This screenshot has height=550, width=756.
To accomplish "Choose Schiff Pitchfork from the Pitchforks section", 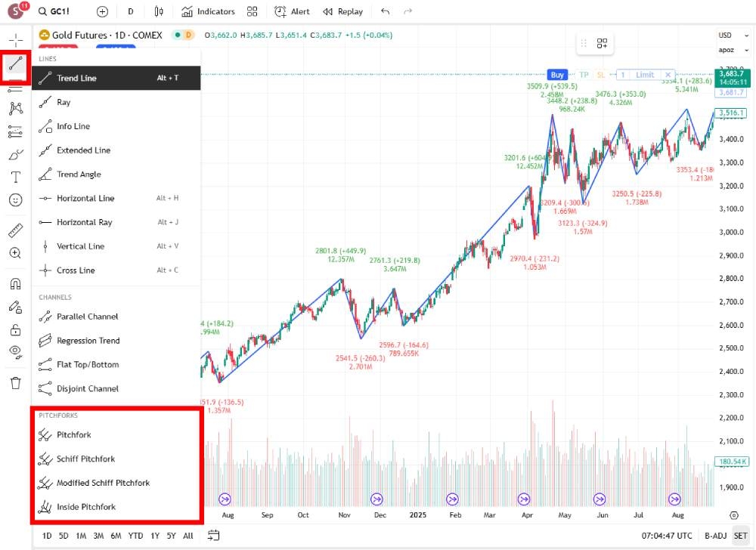I will tap(85, 459).
